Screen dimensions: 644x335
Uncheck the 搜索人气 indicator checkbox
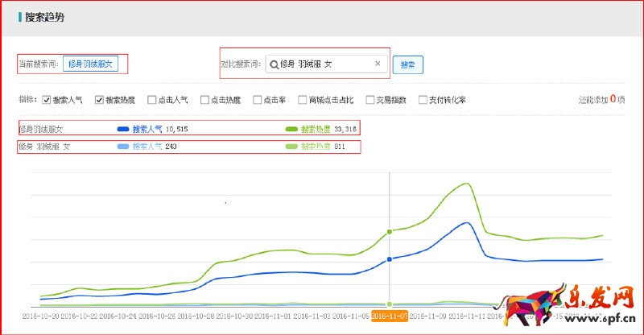47,101
